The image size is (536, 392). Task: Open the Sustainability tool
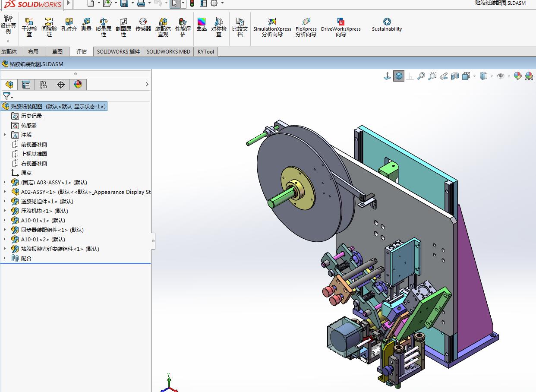point(387,24)
